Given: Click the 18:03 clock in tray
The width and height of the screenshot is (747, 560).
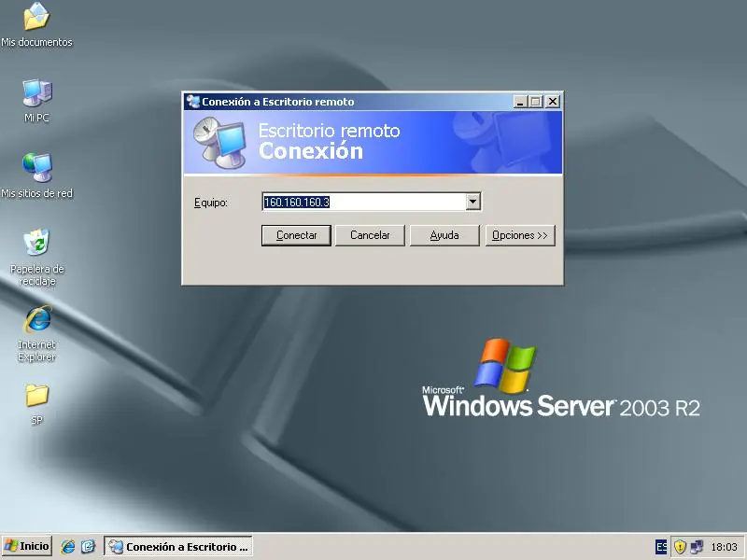Looking at the screenshot, I should pyautogui.click(x=724, y=547).
